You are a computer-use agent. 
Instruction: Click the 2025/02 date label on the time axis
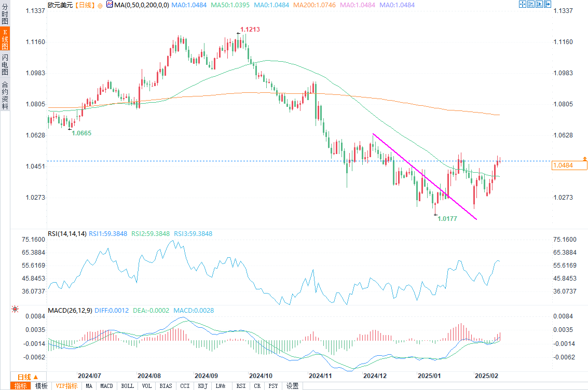point(486,376)
